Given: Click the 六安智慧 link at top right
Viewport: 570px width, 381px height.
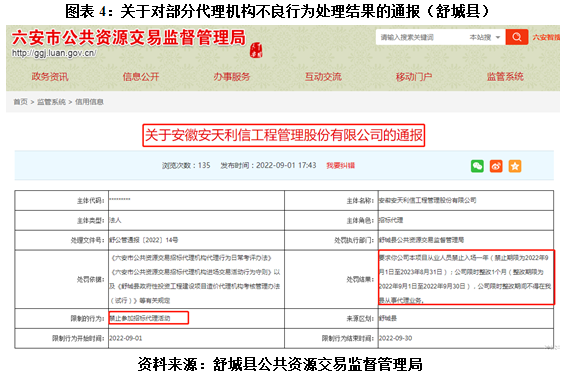Looking at the screenshot, I should click(x=546, y=37).
